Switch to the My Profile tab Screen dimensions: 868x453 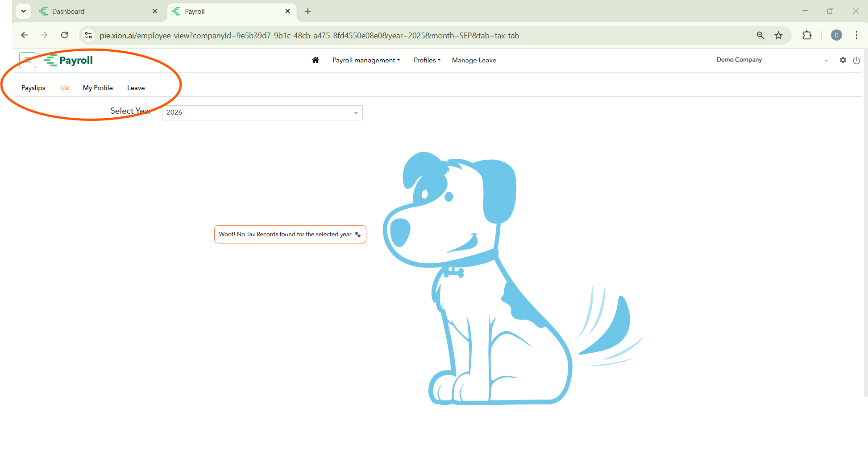(x=98, y=88)
